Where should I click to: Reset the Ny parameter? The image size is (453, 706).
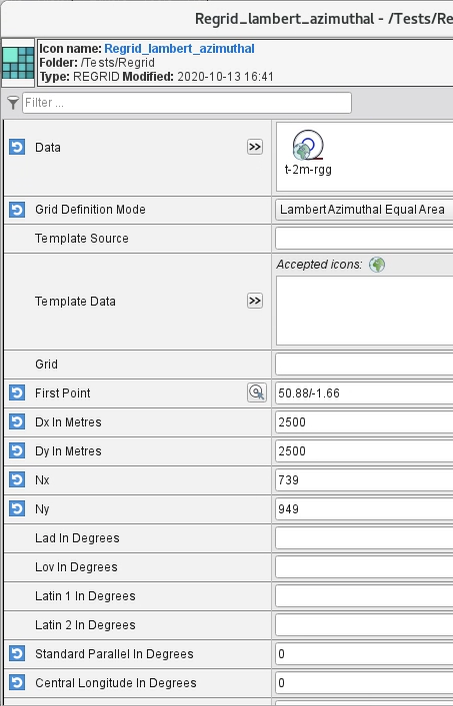point(17,509)
